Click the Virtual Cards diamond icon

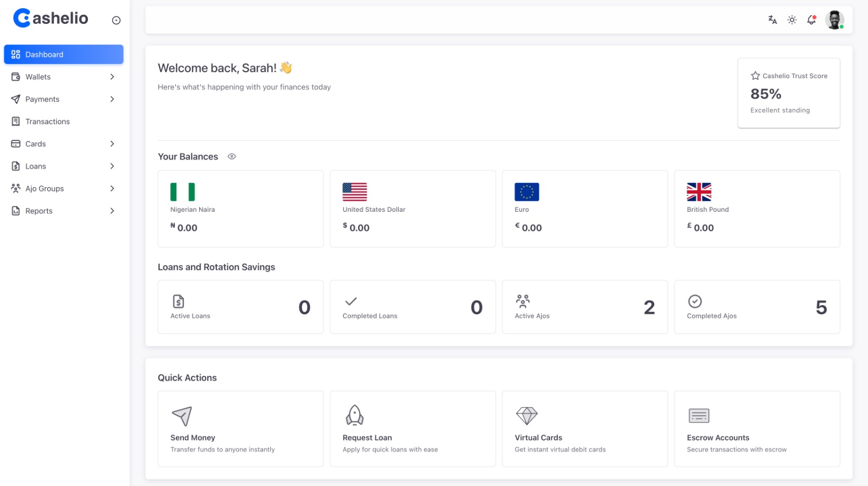pyautogui.click(x=526, y=415)
